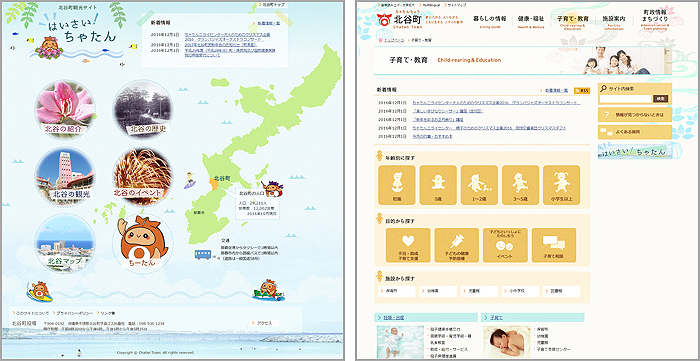Choose the 小学生以上 child icon
The width and height of the screenshot is (700, 361).
[x=562, y=185]
